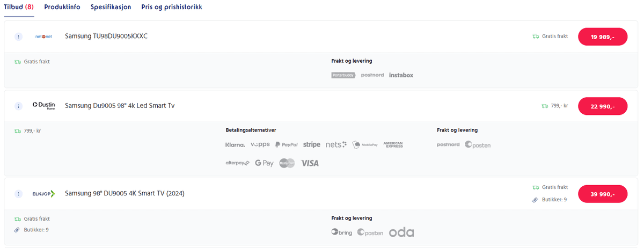
Task: Click the Dustin Home store logo
Action: click(43, 106)
